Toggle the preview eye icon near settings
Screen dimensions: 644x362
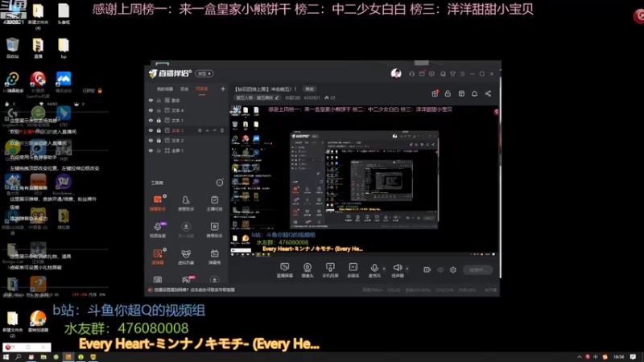pyautogui.click(x=440, y=269)
